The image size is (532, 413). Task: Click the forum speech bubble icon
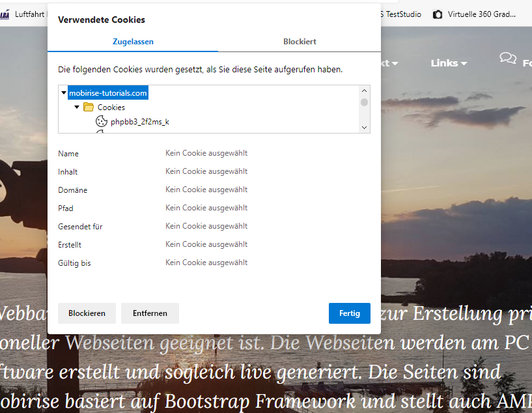508,58
